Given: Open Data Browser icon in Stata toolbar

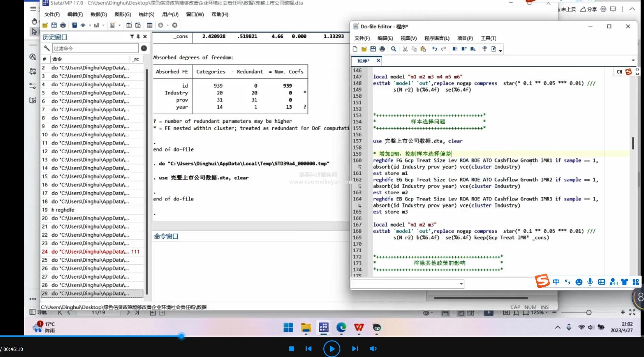Looking at the screenshot, I should [138, 25].
